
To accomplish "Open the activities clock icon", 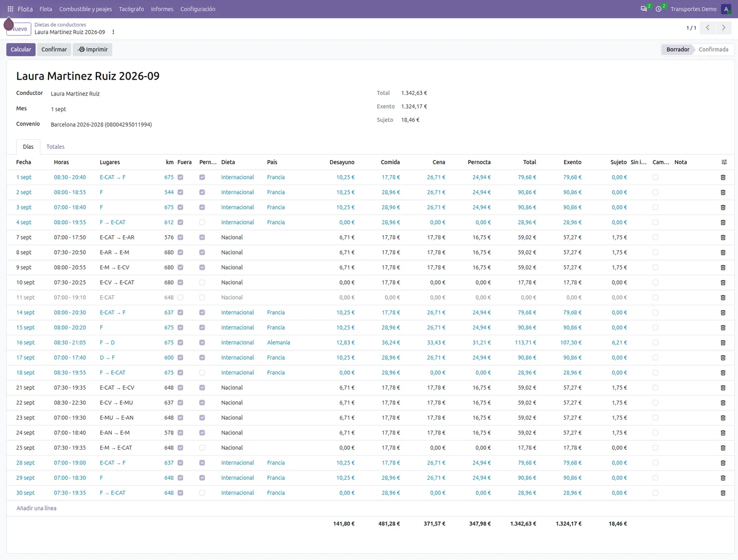I will click(x=658, y=9).
